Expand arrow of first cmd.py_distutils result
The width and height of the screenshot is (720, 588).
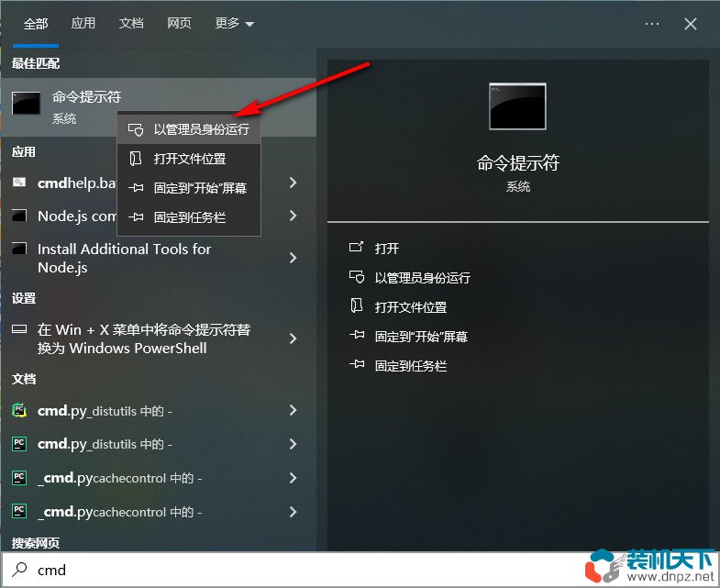click(x=293, y=410)
